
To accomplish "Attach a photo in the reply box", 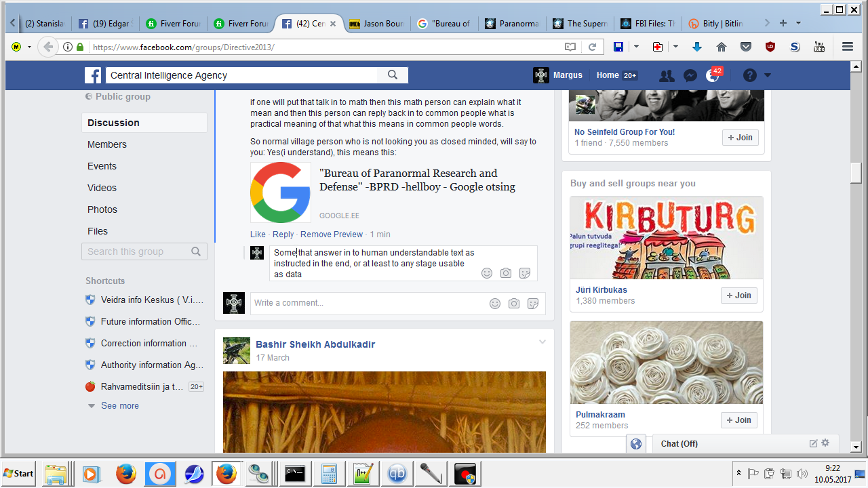I will 506,273.
